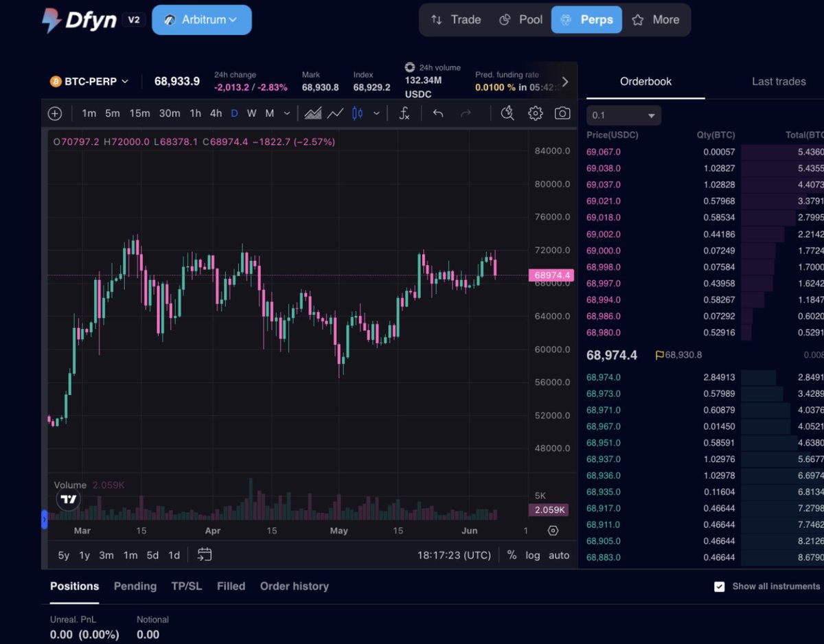Open the quick search icon
This screenshot has width=824, height=644.
coord(507,114)
